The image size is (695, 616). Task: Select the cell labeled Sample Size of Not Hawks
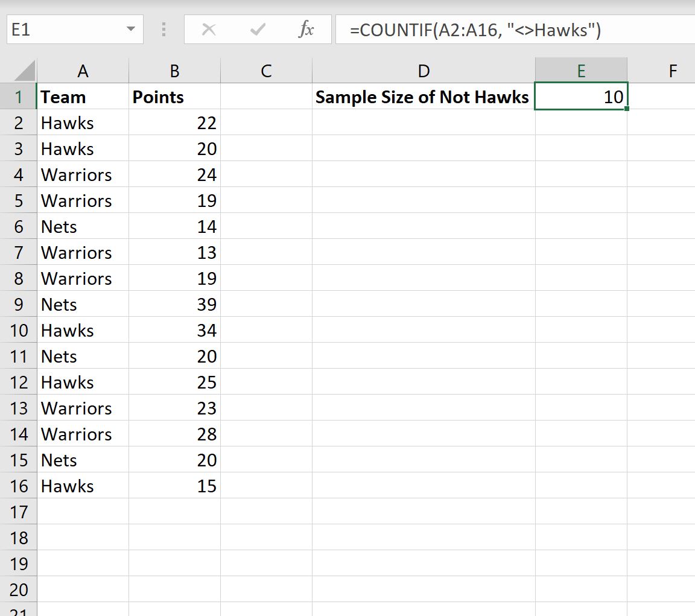coord(423,97)
